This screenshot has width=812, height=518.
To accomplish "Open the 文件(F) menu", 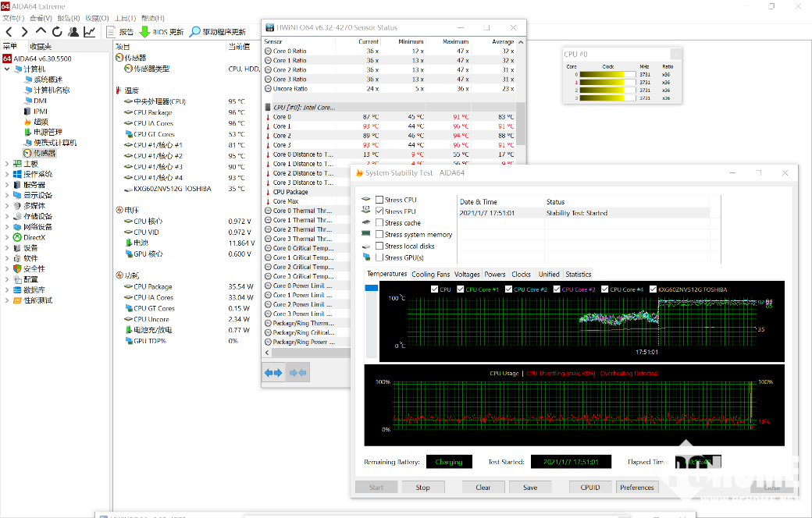I will [x=13, y=18].
